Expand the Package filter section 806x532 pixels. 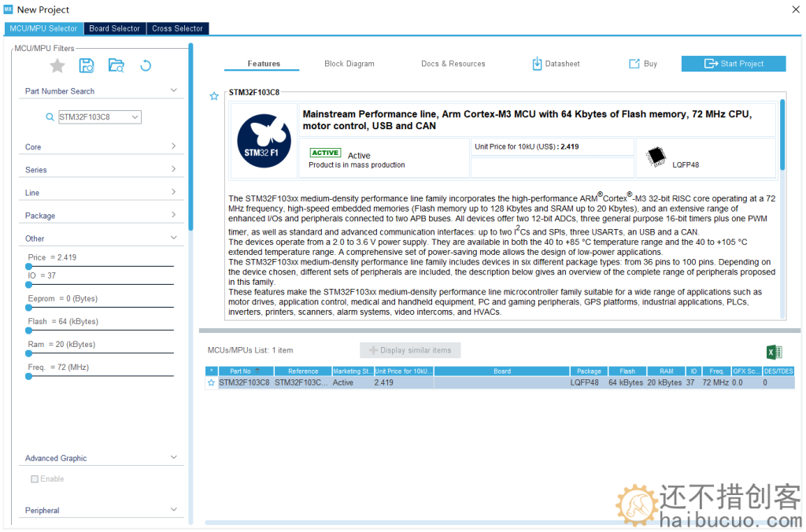point(174,215)
